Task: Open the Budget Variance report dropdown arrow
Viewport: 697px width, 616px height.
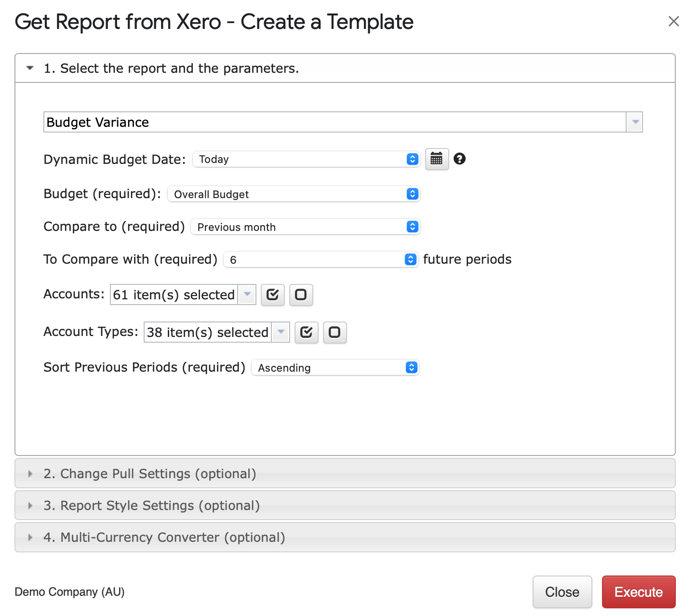Action: (635, 122)
